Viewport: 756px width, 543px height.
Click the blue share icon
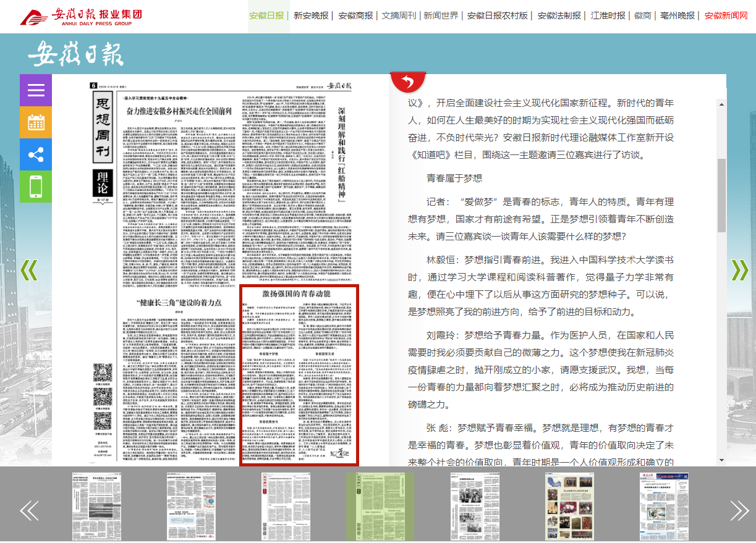(x=36, y=154)
